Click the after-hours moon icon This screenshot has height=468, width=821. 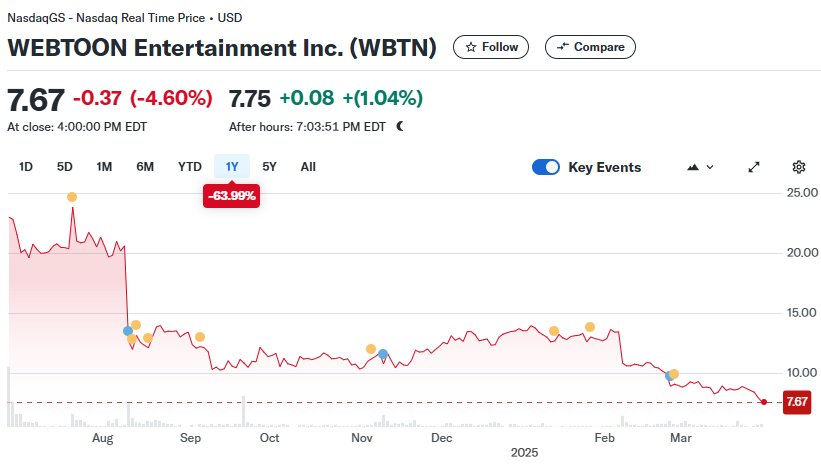pos(400,127)
